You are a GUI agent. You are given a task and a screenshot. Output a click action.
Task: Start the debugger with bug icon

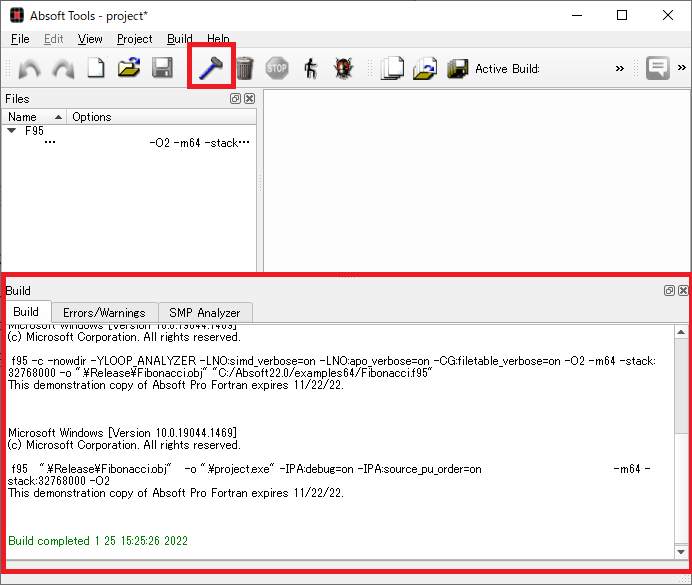pos(343,68)
